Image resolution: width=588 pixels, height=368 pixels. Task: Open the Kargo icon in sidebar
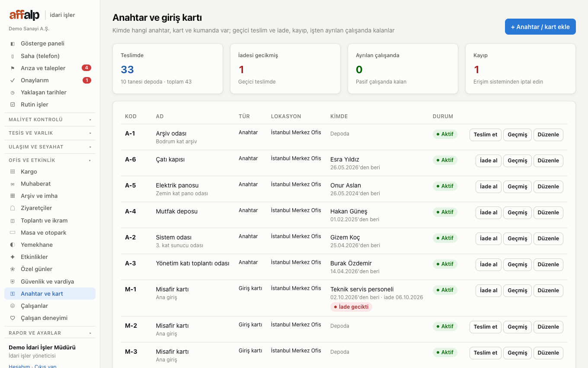[x=13, y=171]
